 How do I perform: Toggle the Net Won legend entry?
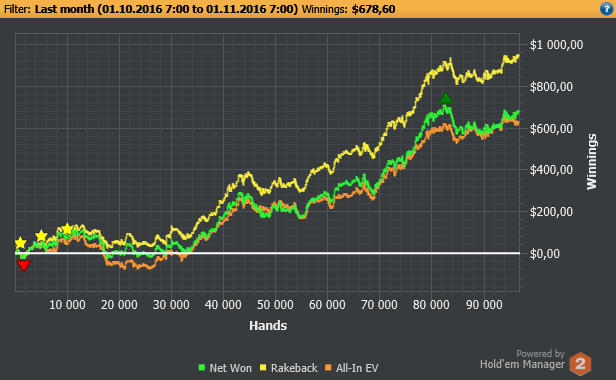click(x=225, y=368)
